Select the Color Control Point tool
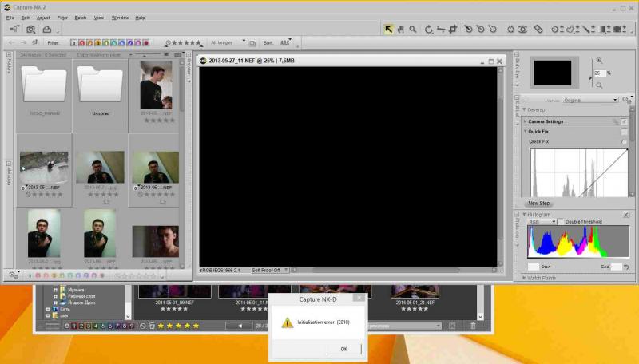 coord(510,30)
